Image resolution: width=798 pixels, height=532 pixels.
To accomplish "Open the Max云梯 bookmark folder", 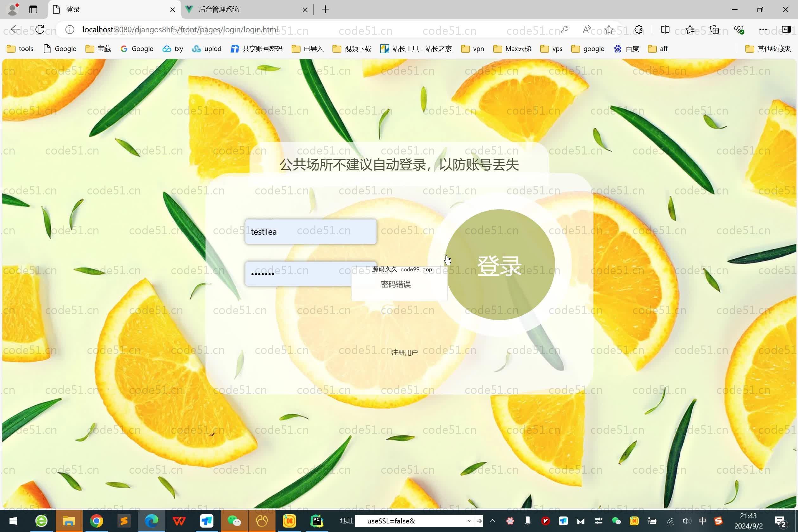I will click(x=512, y=48).
